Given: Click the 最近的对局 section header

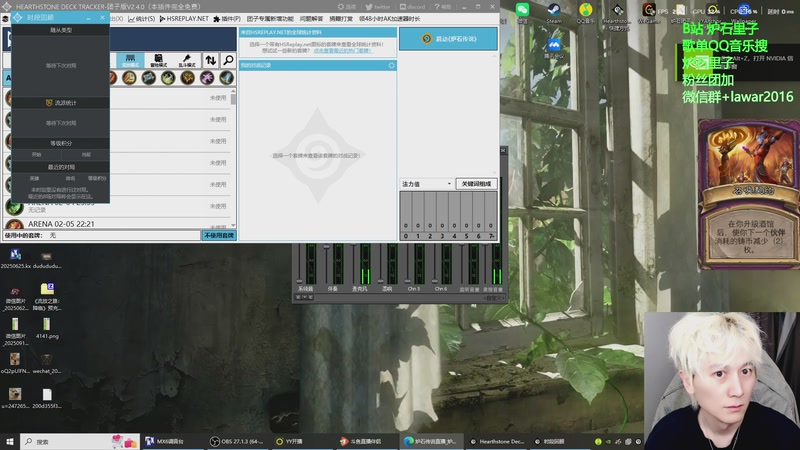Looking at the screenshot, I should (61, 167).
